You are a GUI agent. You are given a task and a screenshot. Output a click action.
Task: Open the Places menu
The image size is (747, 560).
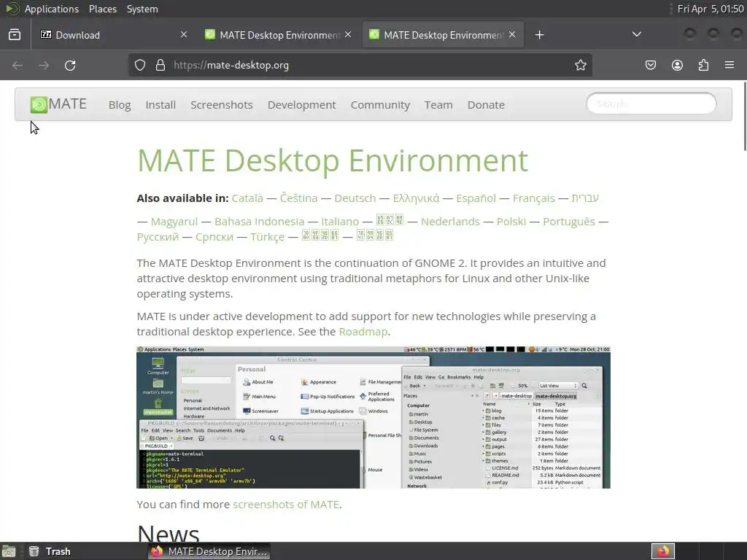click(x=103, y=9)
